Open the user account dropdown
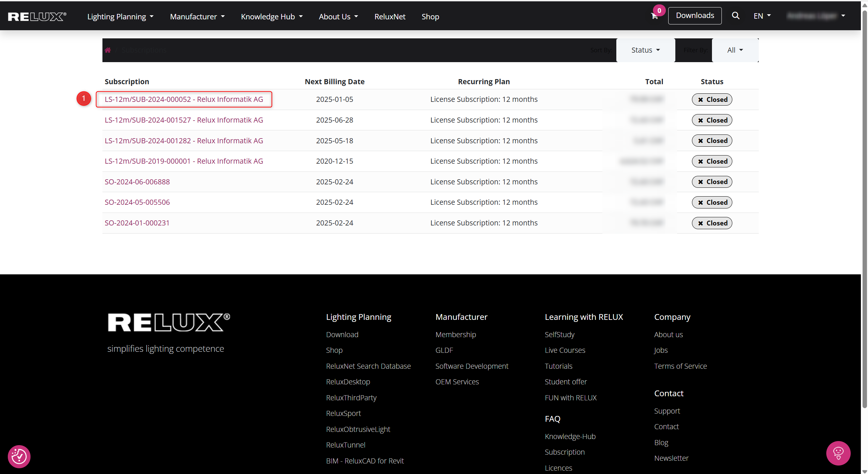868x474 pixels. coord(816,16)
